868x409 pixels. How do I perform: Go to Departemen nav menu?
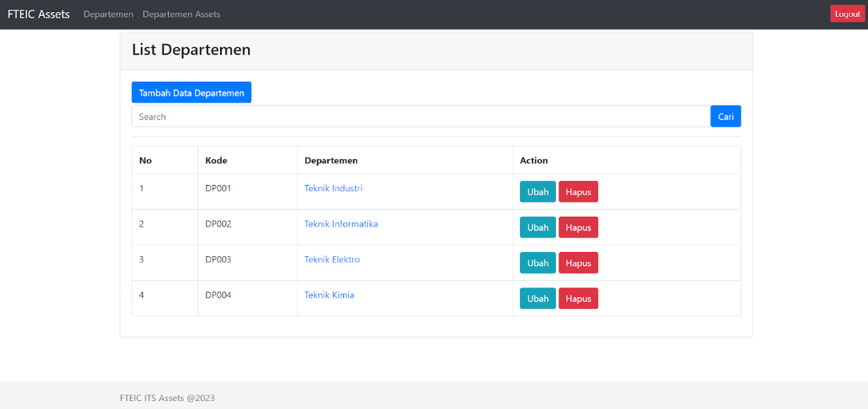pyautogui.click(x=109, y=14)
